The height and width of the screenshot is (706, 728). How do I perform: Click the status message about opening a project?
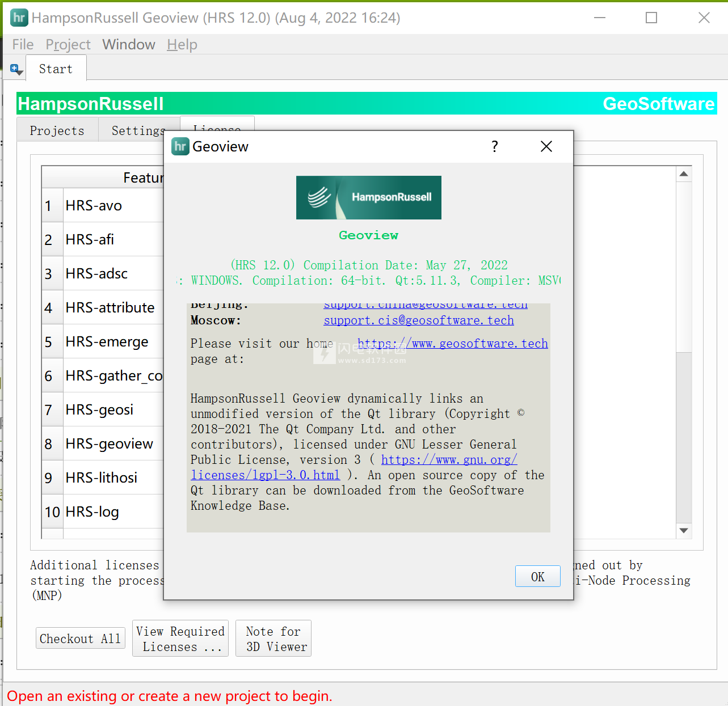[x=170, y=696]
